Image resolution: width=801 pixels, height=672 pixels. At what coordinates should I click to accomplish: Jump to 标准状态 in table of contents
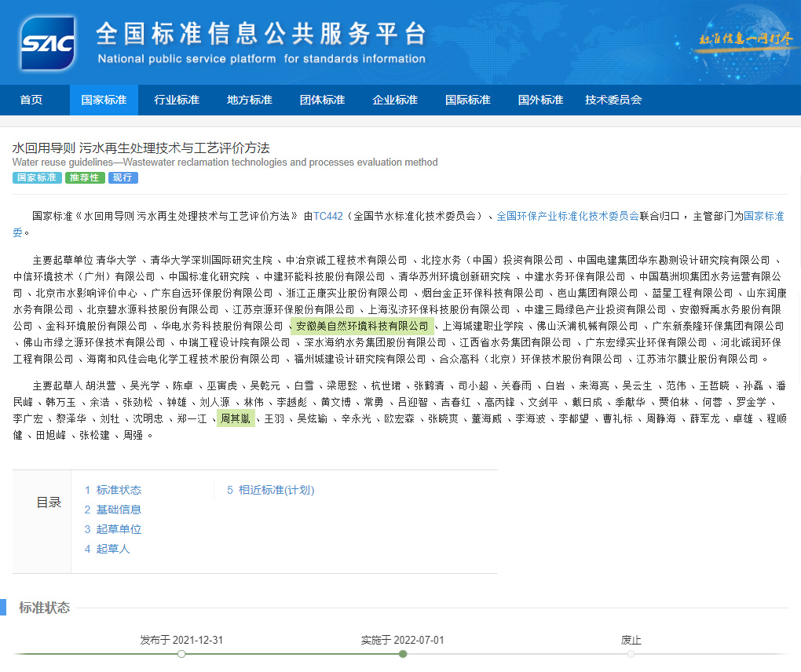(113, 490)
